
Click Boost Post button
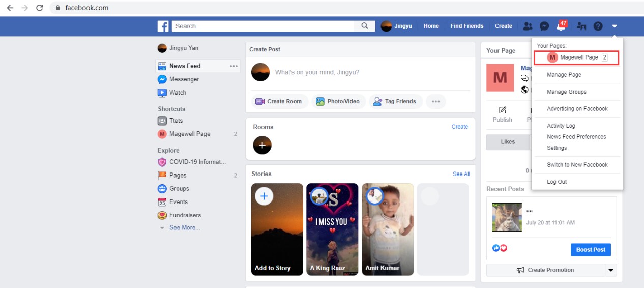pyautogui.click(x=591, y=250)
